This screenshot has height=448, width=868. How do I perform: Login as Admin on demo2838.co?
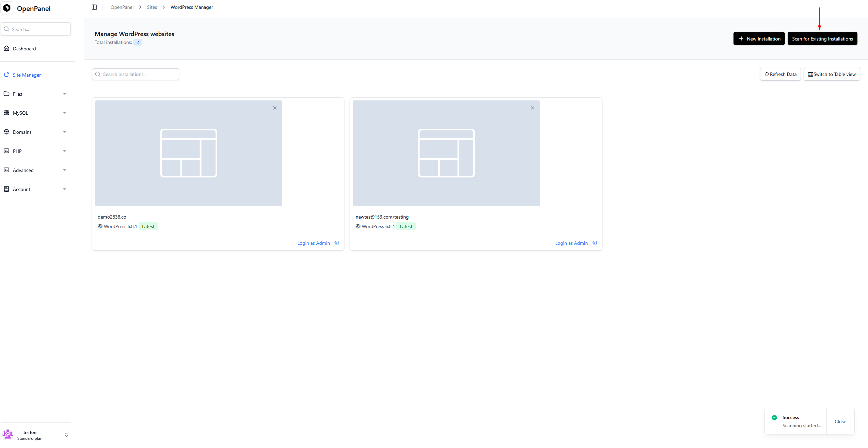tap(314, 243)
